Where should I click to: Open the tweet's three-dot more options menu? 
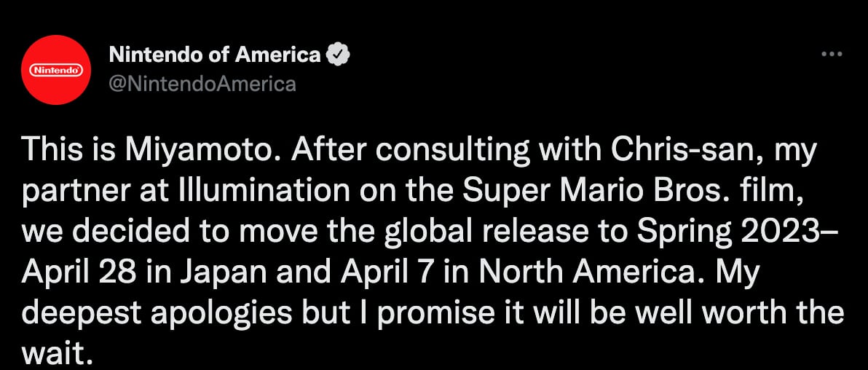coord(831,55)
